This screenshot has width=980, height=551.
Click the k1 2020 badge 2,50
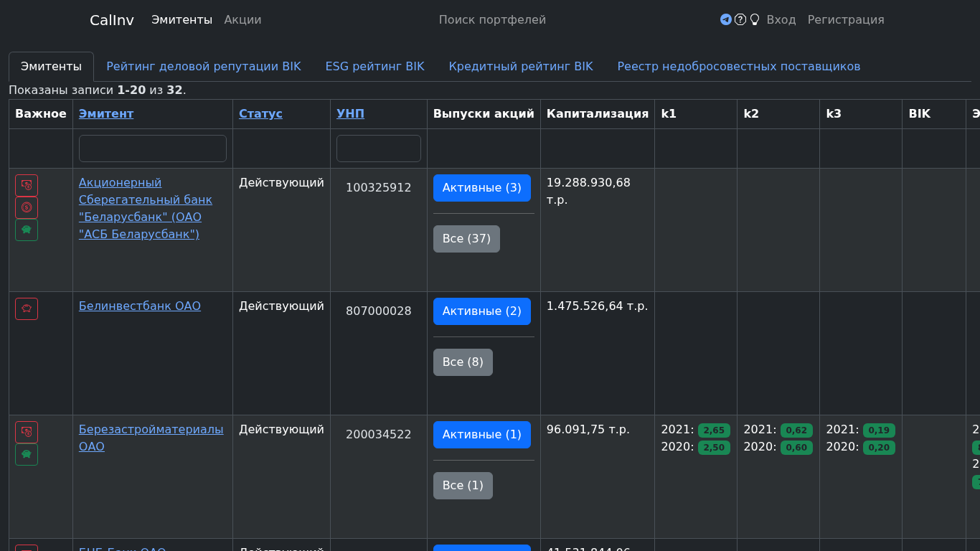[714, 448]
